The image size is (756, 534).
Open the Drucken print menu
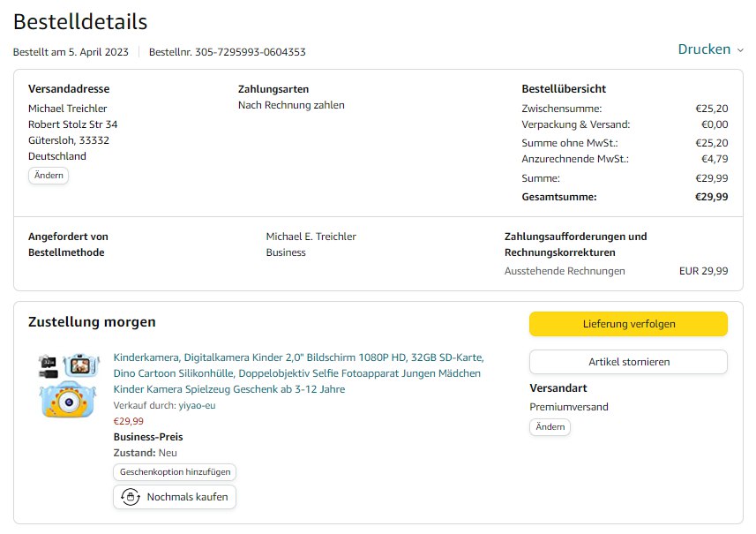[704, 49]
